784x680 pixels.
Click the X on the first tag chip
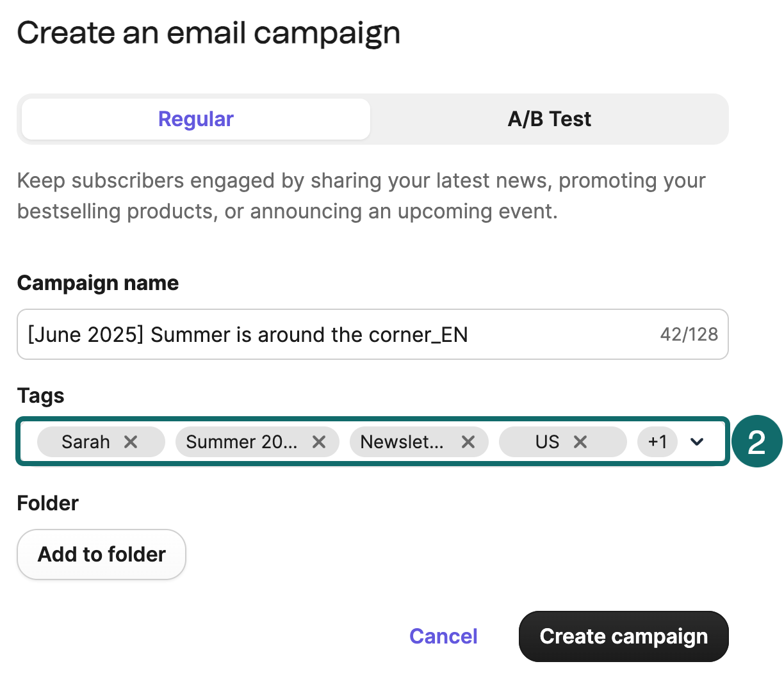131,441
